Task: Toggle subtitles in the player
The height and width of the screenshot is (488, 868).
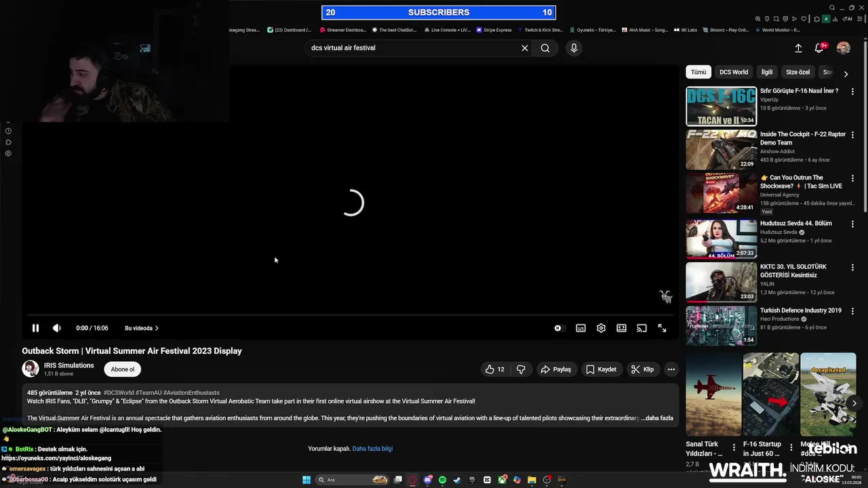Action: coord(580,328)
